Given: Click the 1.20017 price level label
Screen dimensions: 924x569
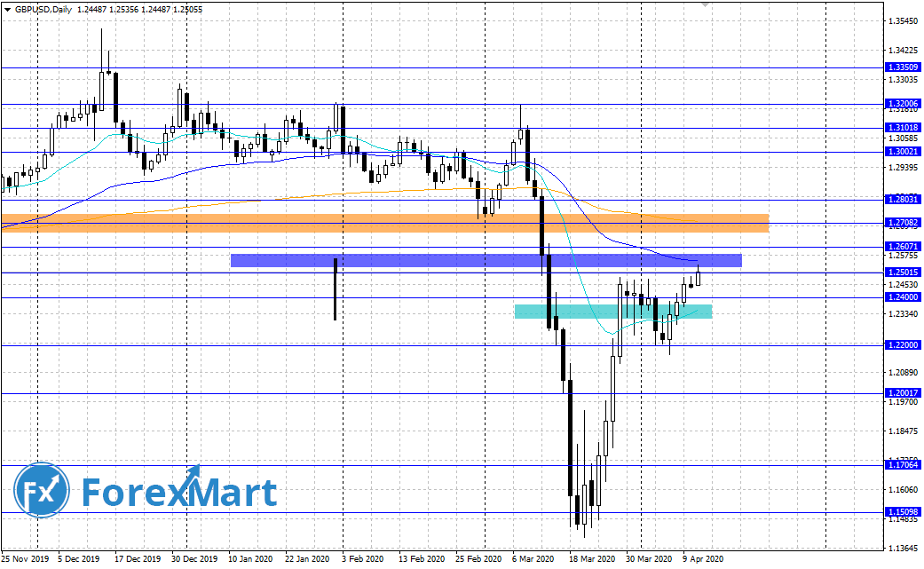Looking at the screenshot, I should tap(903, 392).
